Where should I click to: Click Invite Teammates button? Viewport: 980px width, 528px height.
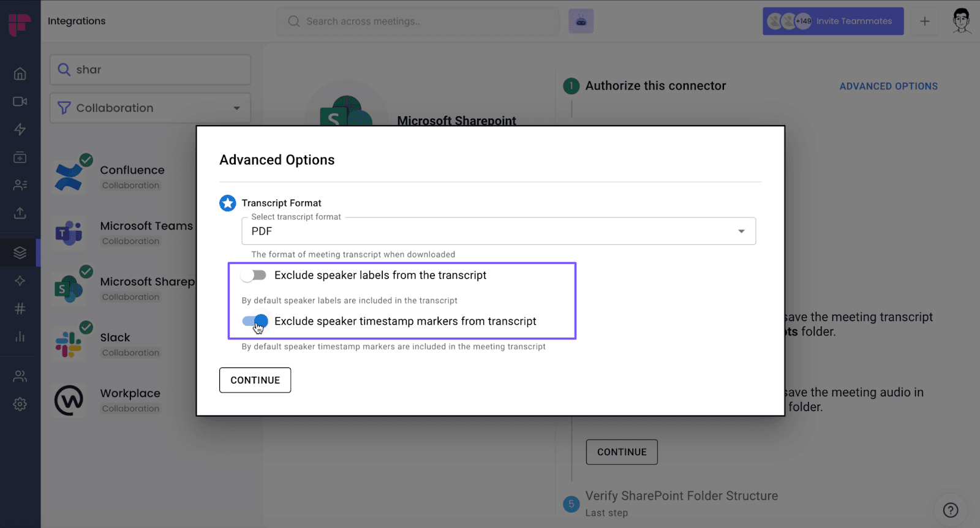833,21
